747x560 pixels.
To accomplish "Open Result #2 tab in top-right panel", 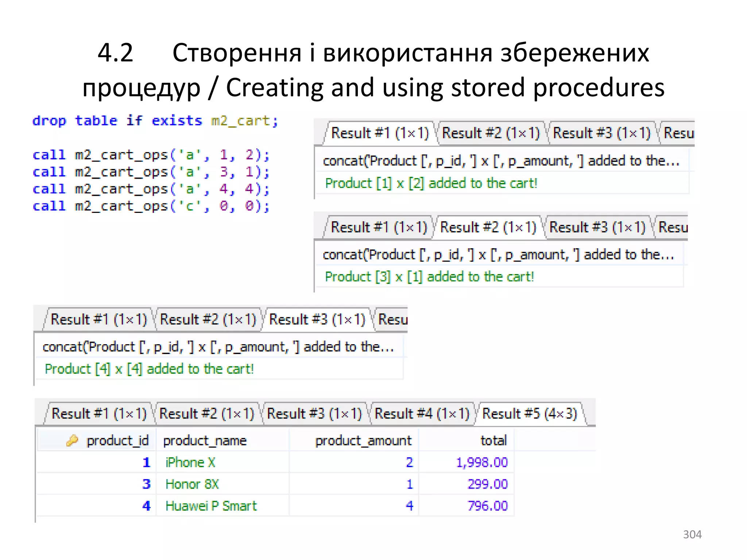I will click(x=491, y=133).
